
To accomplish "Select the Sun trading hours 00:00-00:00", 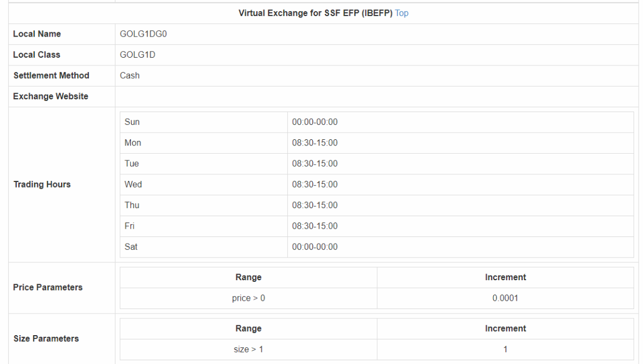I will click(x=315, y=122).
